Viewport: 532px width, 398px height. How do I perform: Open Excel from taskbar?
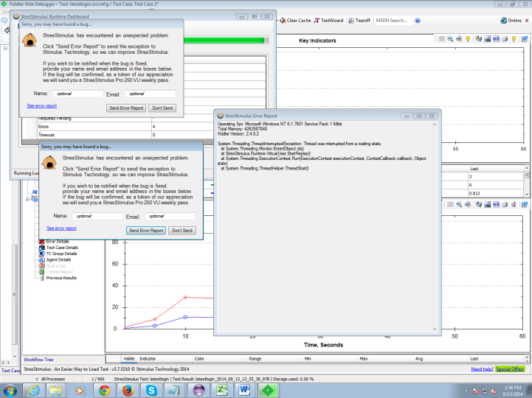click(x=221, y=391)
